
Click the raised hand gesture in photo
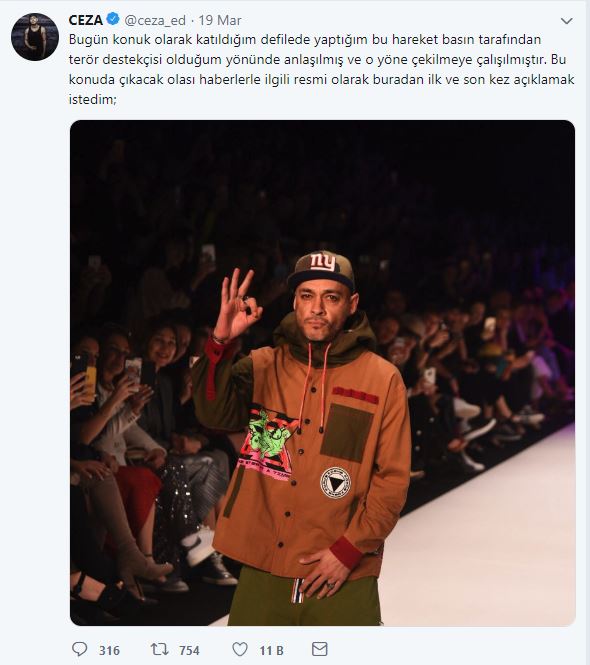pyautogui.click(x=237, y=305)
